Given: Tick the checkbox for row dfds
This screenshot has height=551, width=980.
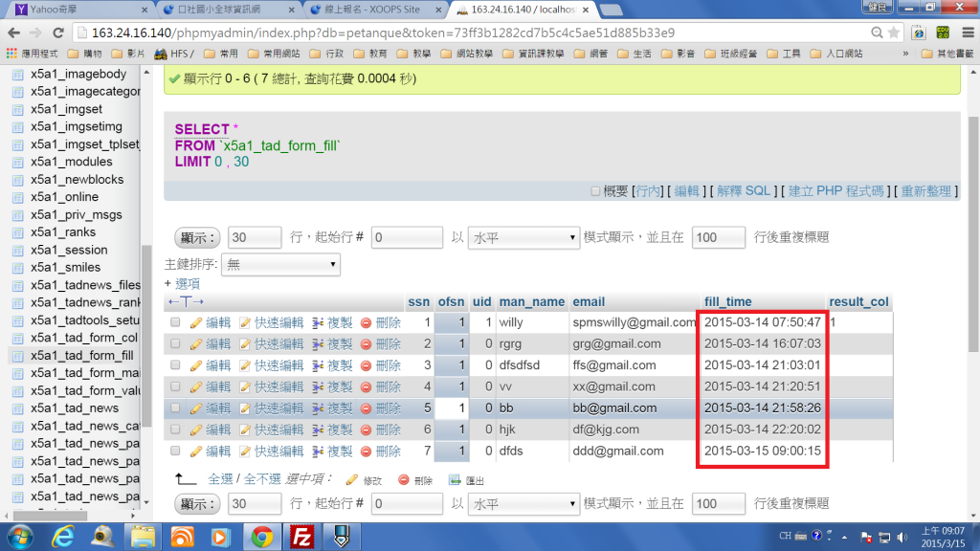Looking at the screenshot, I should click(x=175, y=452).
